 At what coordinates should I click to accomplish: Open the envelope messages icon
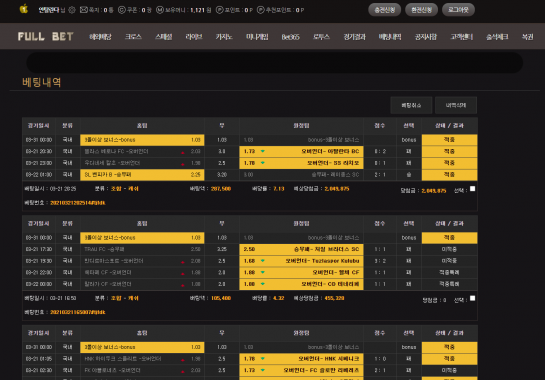click(x=84, y=10)
